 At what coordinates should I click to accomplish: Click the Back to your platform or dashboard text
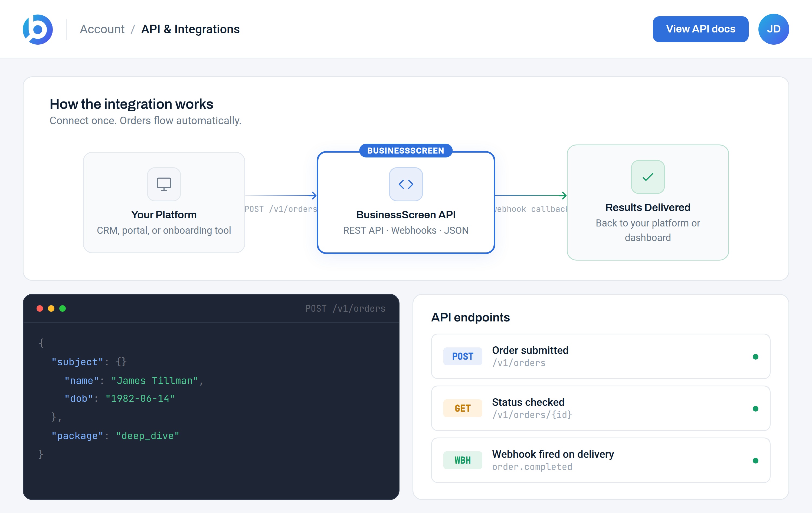pos(647,230)
